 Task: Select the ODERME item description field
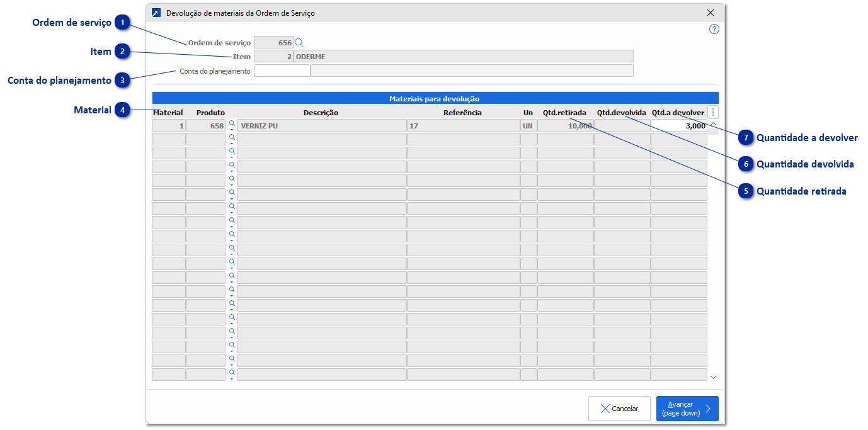coord(464,57)
